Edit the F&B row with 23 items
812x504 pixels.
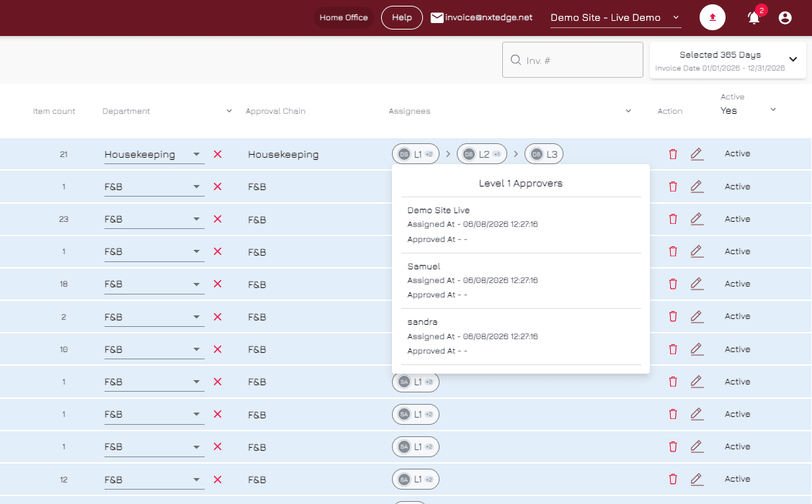(x=697, y=220)
